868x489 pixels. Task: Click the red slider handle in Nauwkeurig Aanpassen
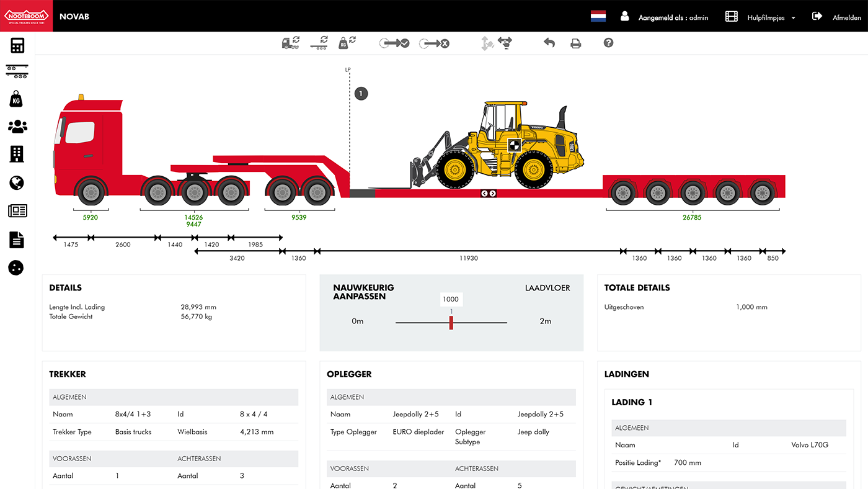tap(451, 322)
